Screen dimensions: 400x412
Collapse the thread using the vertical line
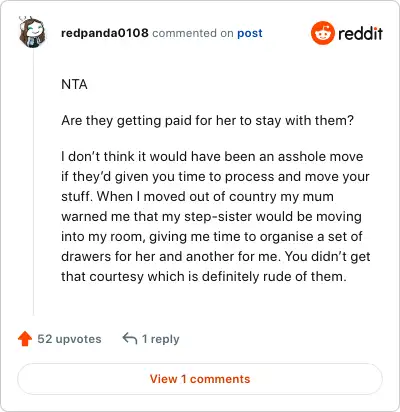point(33,182)
